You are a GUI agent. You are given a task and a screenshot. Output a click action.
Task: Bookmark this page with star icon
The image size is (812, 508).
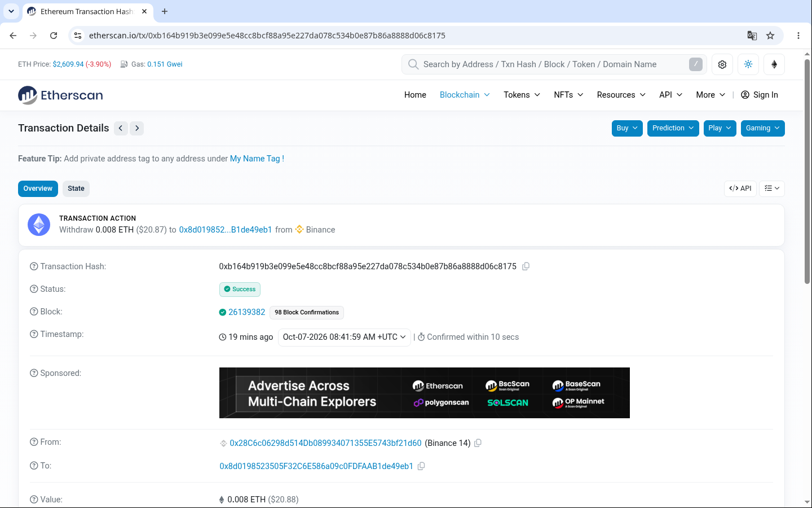(x=770, y=36)
